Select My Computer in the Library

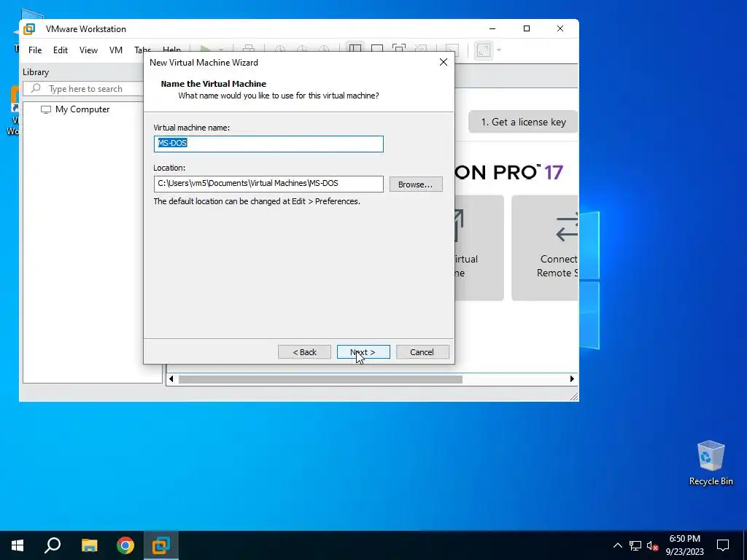pyautogui.click(x=82, y=109)
